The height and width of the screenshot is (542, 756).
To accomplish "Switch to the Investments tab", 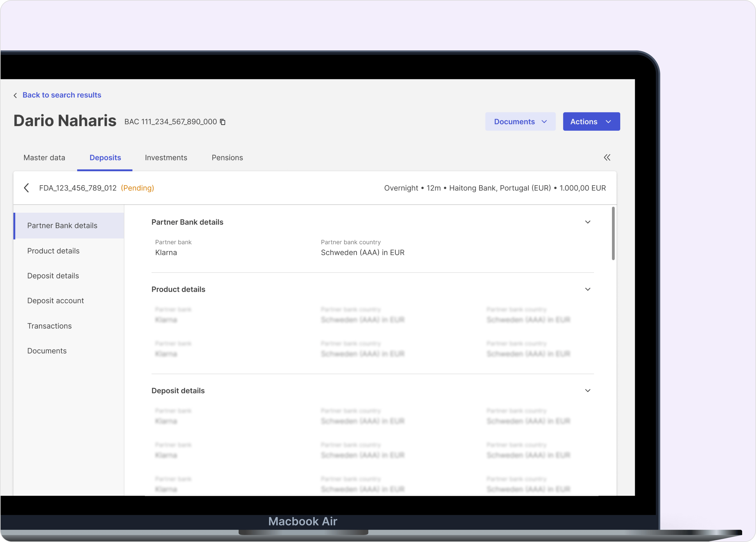I will pos(166,158).
